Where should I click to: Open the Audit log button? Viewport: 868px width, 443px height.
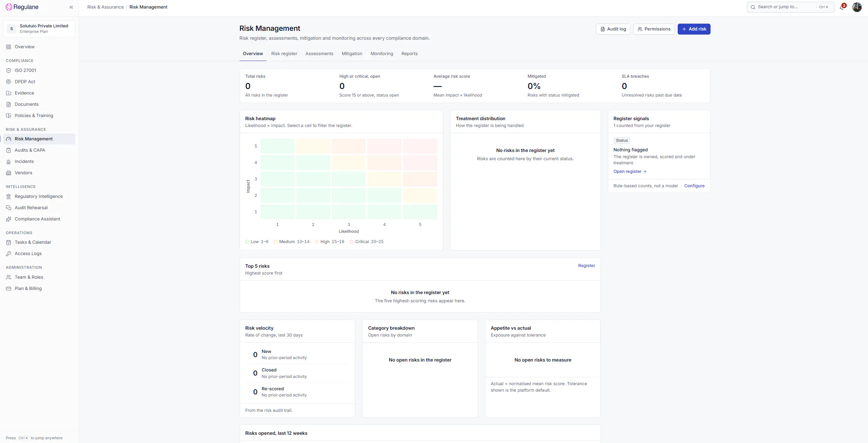click(613, 29)
